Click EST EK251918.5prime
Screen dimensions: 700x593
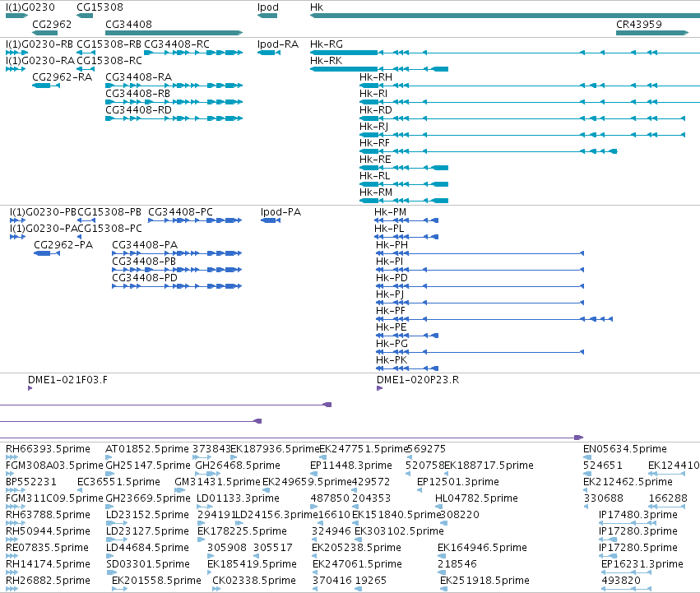[484, 581]
